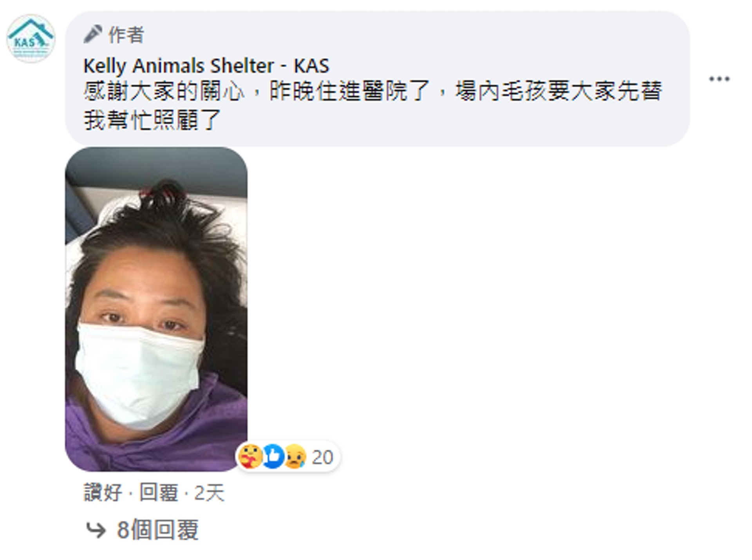Image resolution: width=752 pixels, height=560 pixels.
Task: Click the comment text 我幫忙照顧了
Action: pos(152,120)
